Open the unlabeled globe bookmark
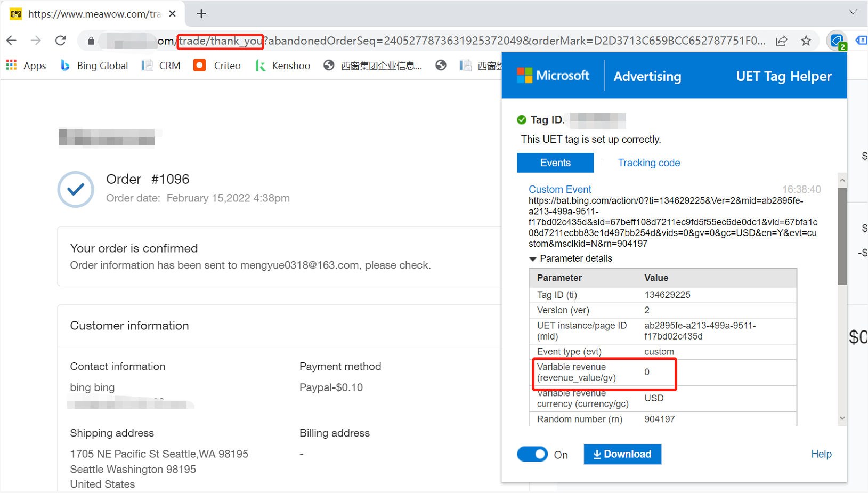The image size is (868, 493). 441,66
